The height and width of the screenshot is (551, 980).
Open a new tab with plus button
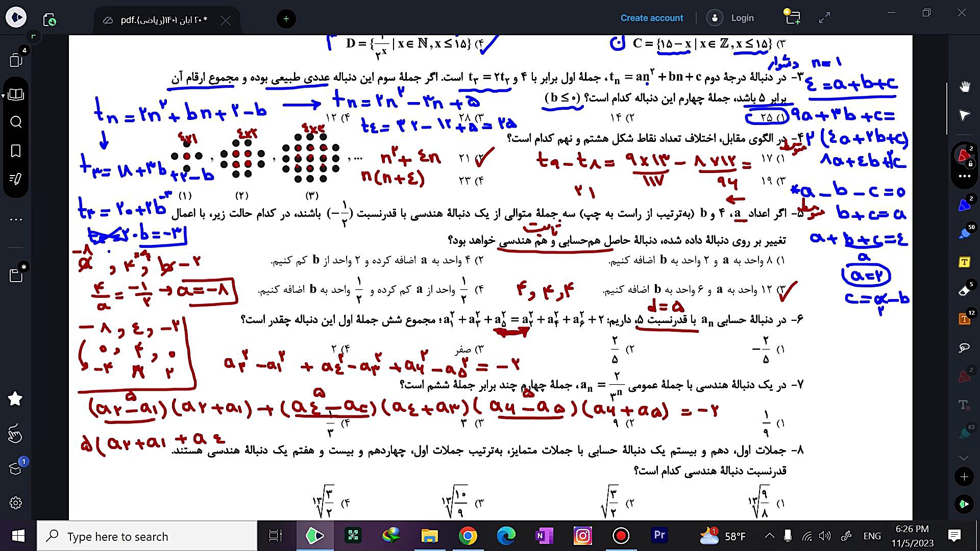click(x=286, y=19)
